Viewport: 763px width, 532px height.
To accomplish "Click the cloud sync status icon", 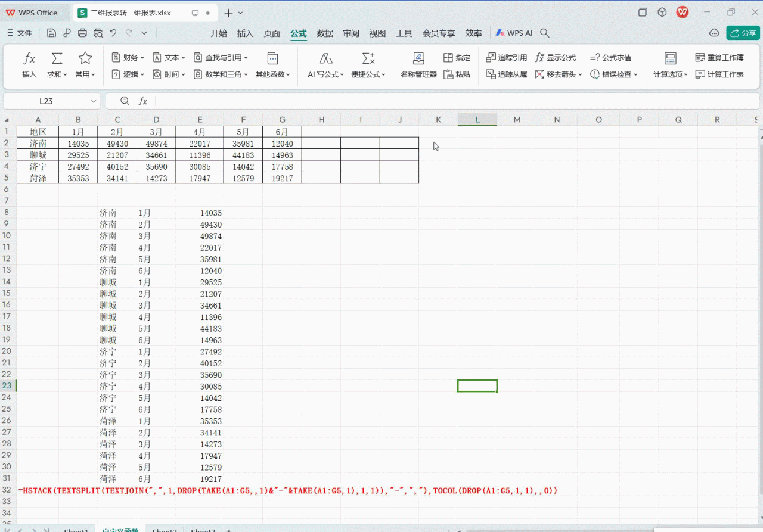I will click(714, 33).
